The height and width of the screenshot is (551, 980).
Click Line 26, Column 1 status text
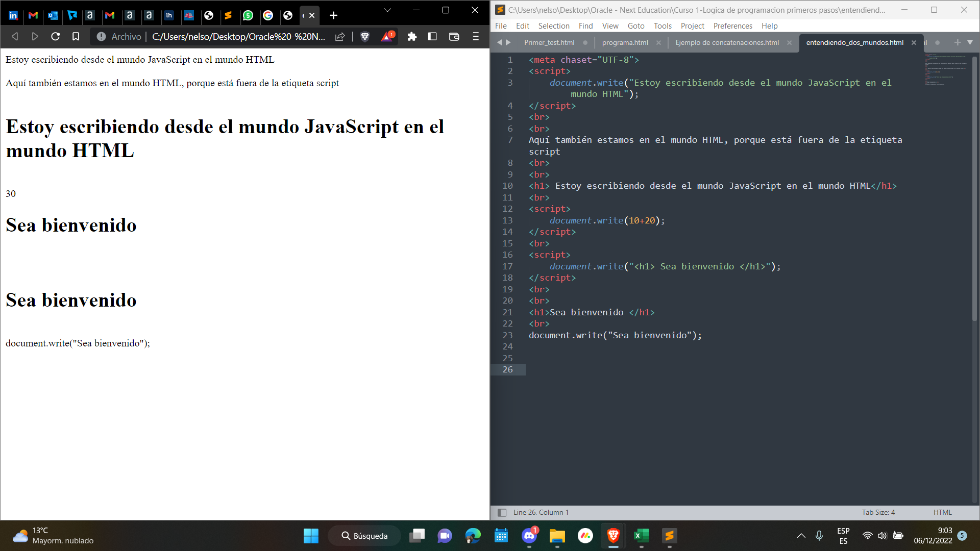coord(541,512)
